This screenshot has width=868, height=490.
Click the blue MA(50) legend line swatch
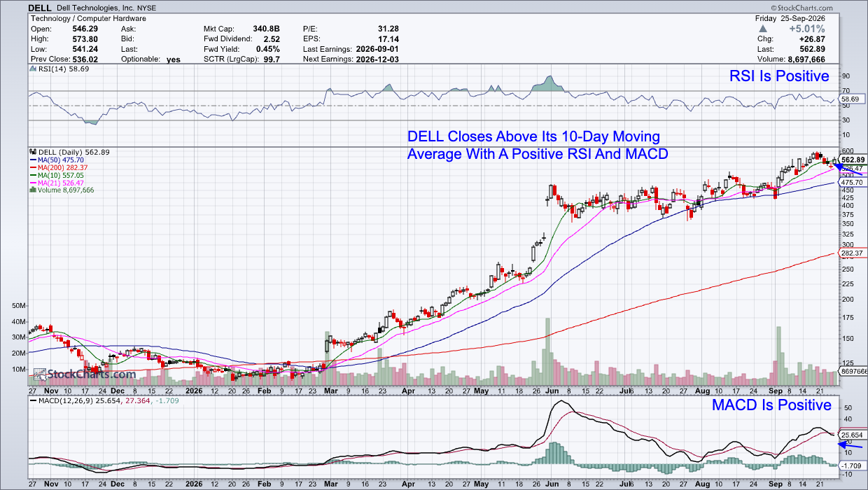click(x=32, y=160)
